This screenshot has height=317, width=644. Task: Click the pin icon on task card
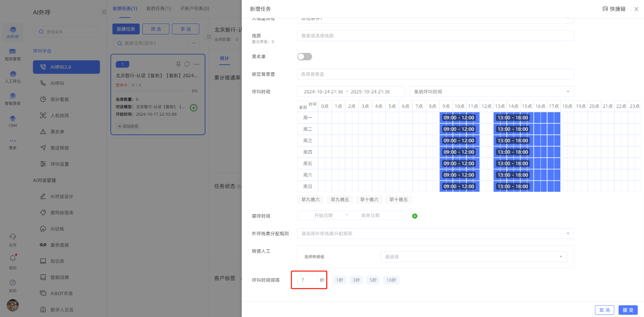tap(178, 64)
